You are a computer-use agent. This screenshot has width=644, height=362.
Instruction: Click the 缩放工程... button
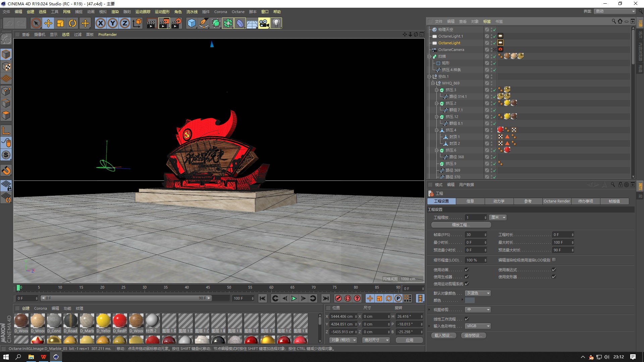coord(461,225)
